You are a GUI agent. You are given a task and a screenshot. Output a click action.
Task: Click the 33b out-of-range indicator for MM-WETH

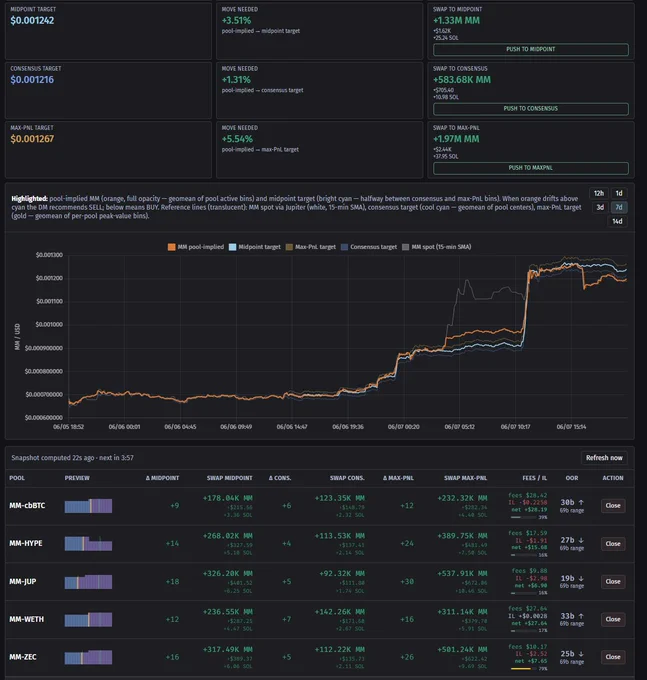pyautogui.click(x=572, y=616)
